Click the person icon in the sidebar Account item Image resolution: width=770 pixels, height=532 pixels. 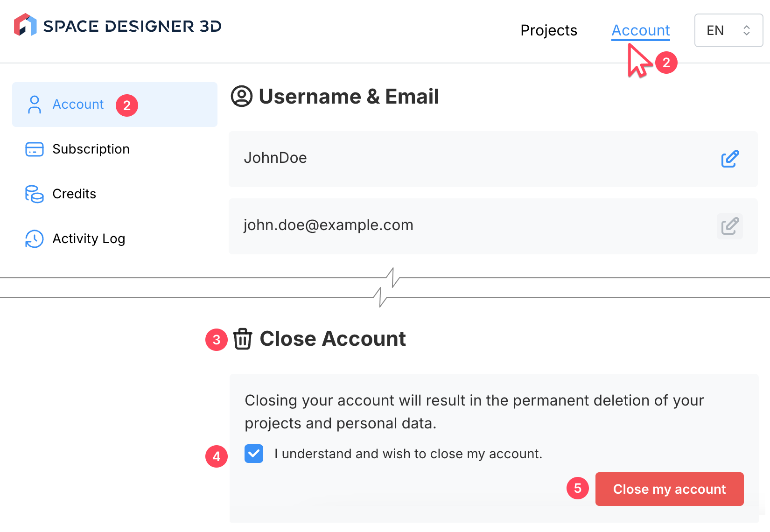(x=34, y=105)
